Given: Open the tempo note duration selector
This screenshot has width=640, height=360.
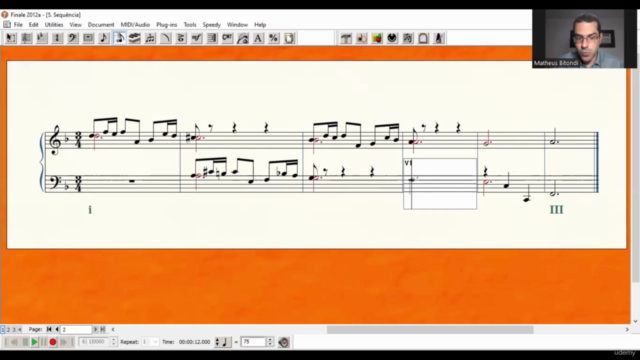Looking at the screenshot, I should [x=222, y=342].
